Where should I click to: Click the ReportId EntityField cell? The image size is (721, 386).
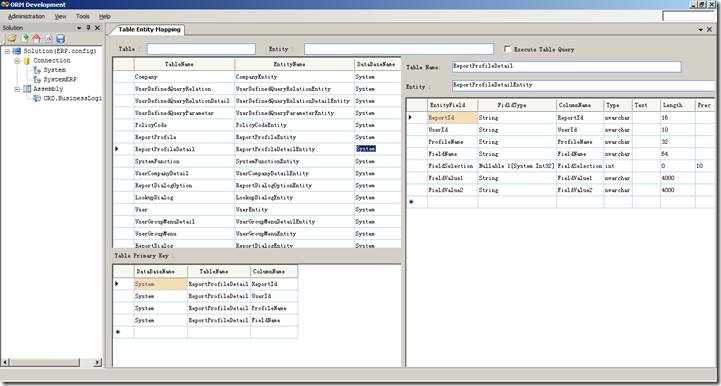[452, 118]
